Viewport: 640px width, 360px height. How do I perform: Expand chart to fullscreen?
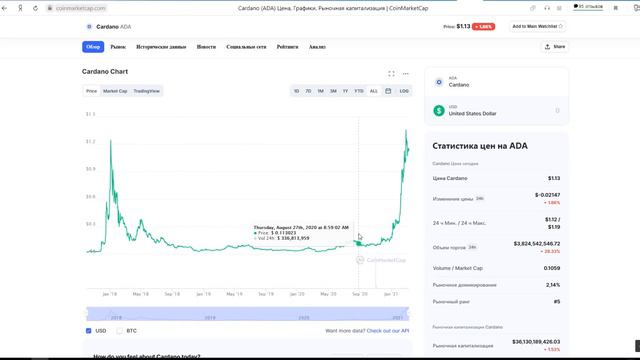(x=391, y=73)
